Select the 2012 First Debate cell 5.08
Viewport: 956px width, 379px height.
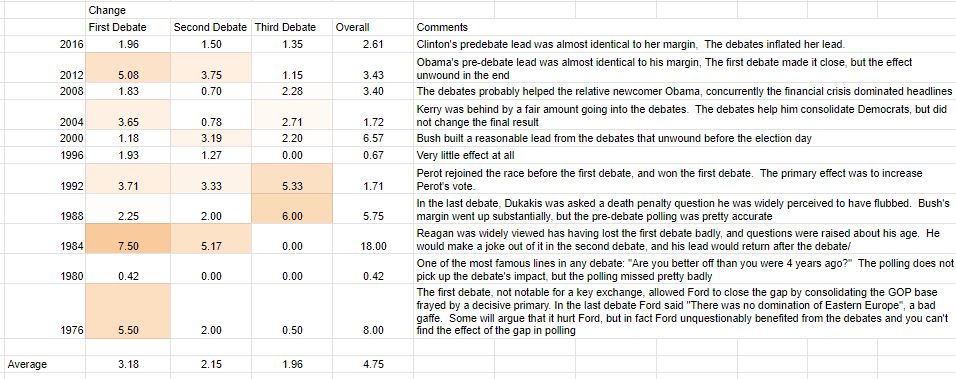pyautogui.click(x=127, y=68)
